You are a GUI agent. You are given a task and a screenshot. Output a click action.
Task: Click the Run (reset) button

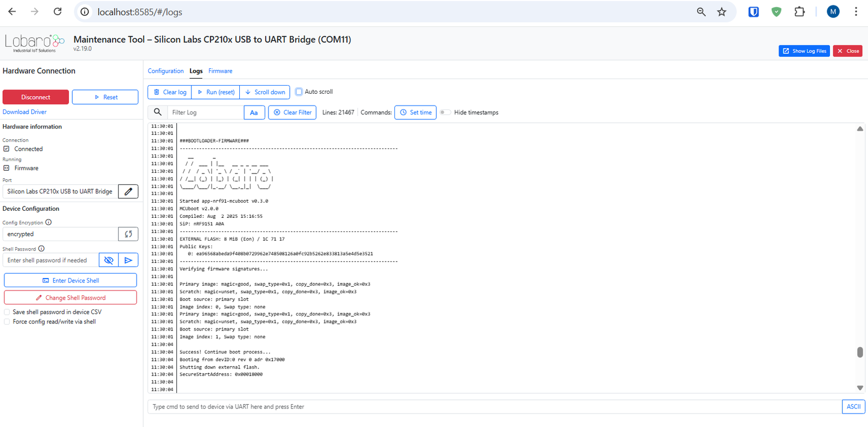tap(215, 92)
